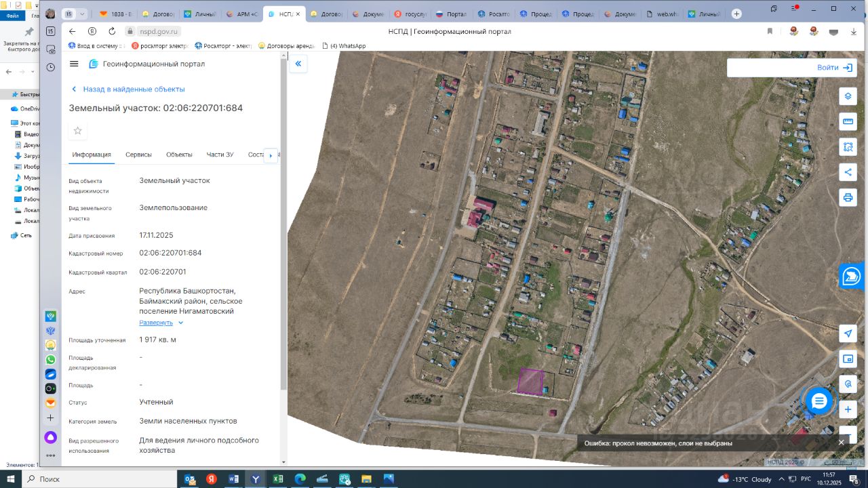Open the browser tab group dropdown
Viewport: 868px width, 488px height.
click(83, 14)
